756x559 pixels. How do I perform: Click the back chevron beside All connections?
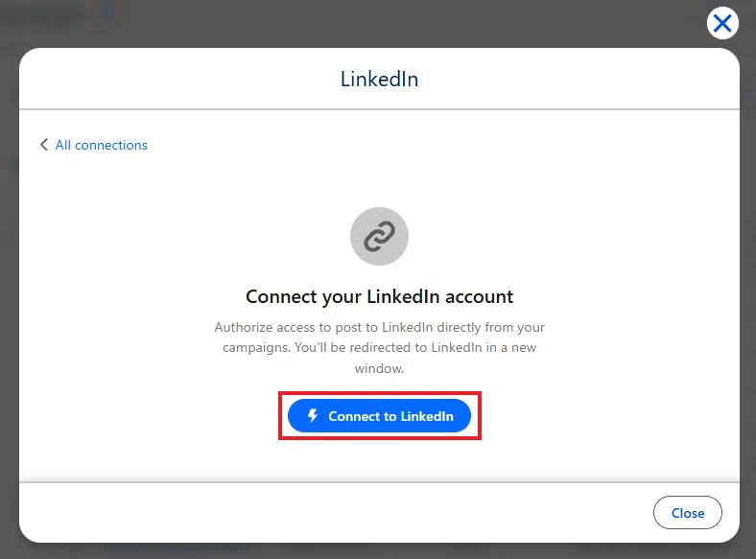pyautogui.click(x=44, y=145)
